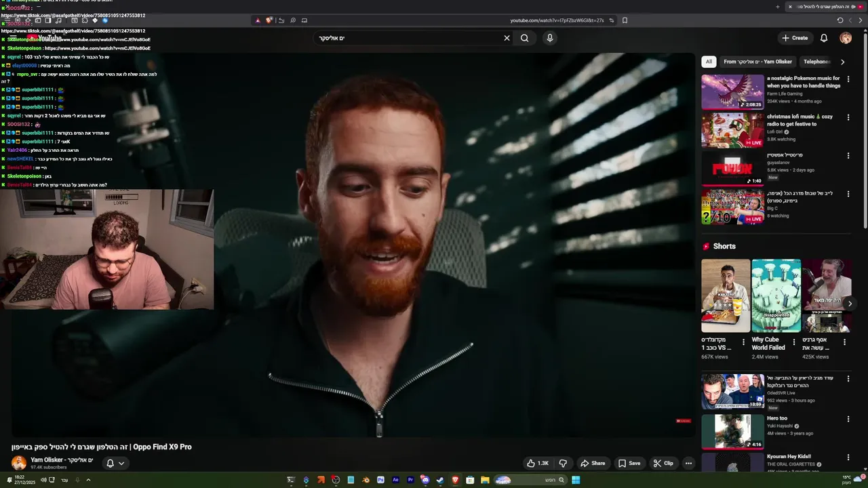Open options for Big C live video

[848, 194]
